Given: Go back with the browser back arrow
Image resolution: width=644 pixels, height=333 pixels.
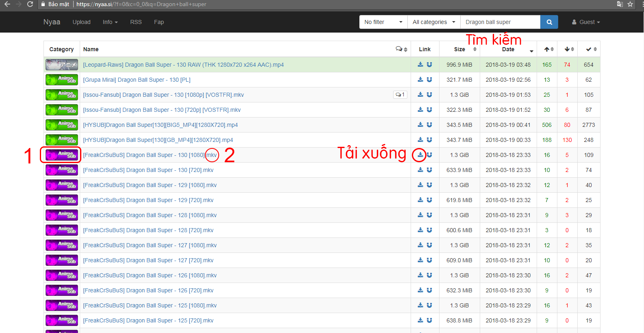Looking at the screenshot, I should click(7, 4).
